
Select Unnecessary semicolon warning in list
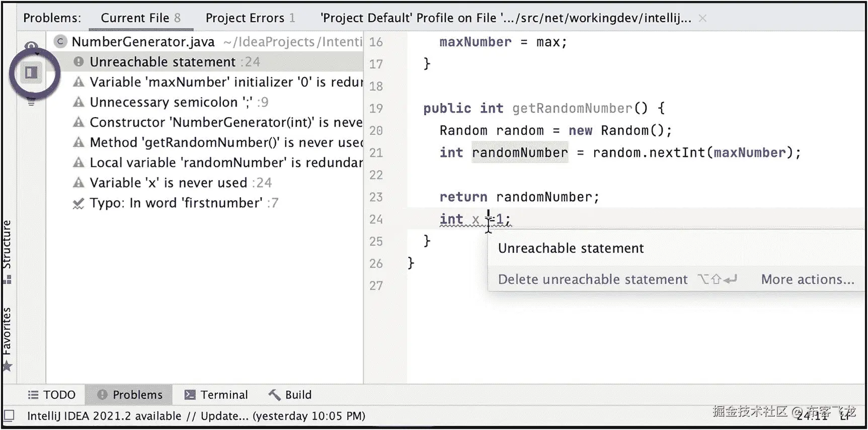(171, 102)
